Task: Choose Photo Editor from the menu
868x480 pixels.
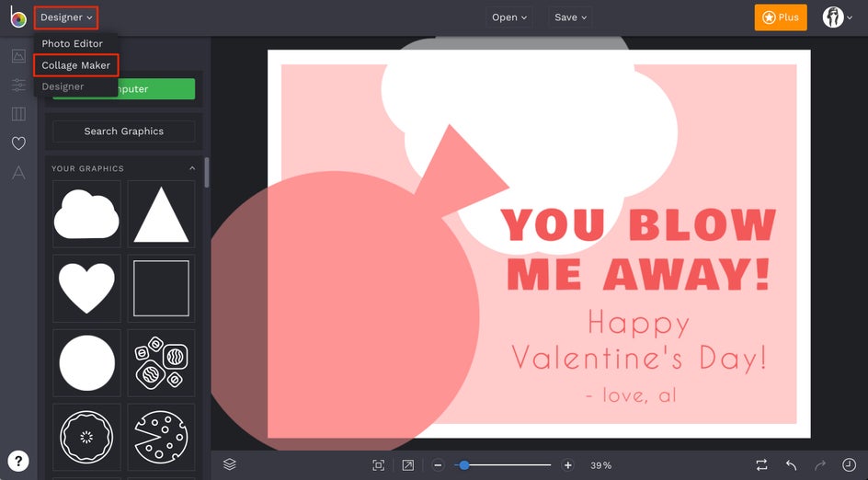Action: pyautogui.click(x=72, y=43)
